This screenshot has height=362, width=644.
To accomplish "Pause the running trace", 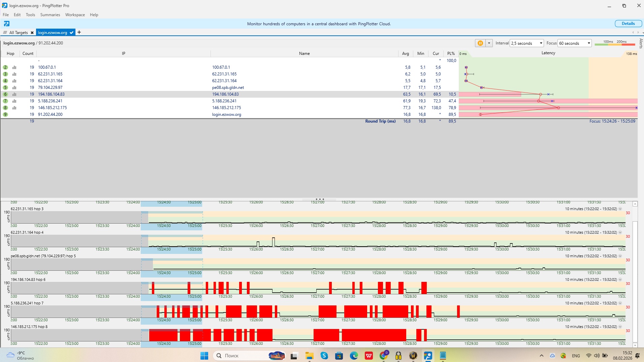I will pos(480,43).
